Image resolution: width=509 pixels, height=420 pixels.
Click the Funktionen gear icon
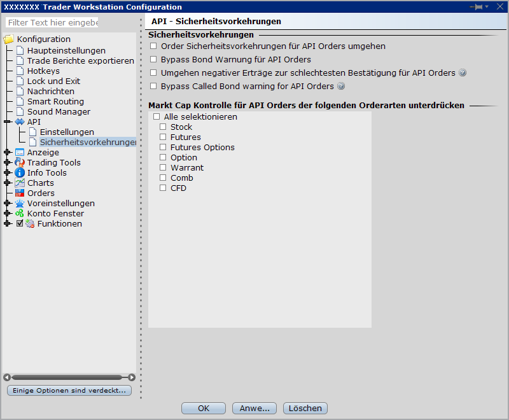pyautogui.click(x=30, y=224)
